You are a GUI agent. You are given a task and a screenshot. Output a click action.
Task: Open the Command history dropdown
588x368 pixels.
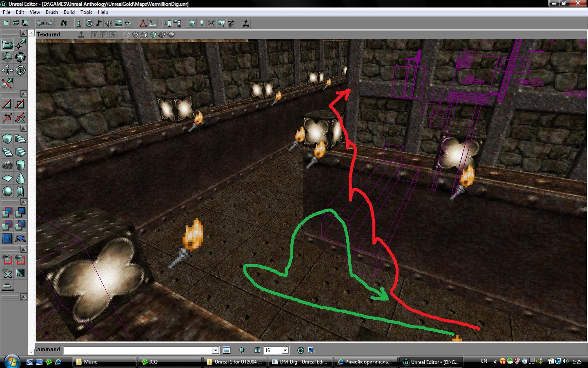[x=216, y=350]
